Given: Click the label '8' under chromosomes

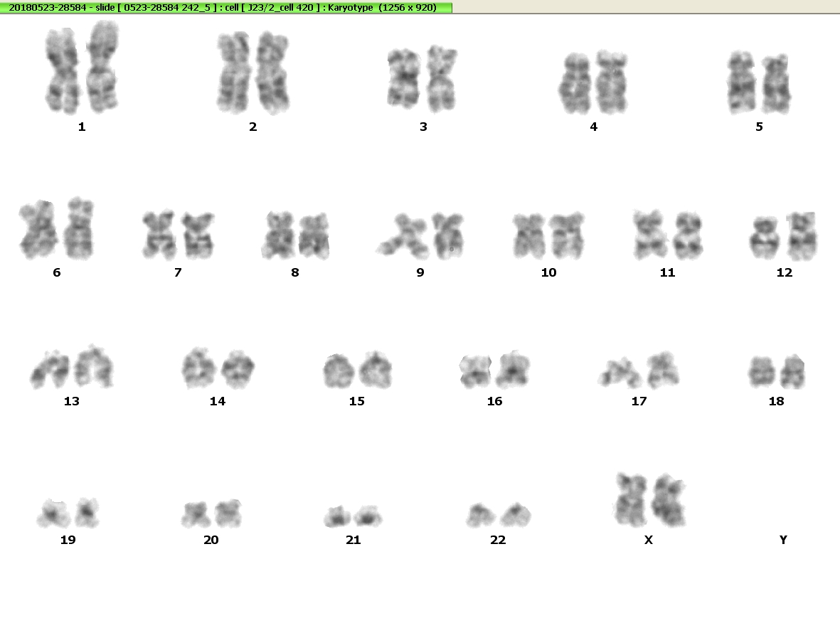Looking at the screenshot, I should click(x=295, y=272).
